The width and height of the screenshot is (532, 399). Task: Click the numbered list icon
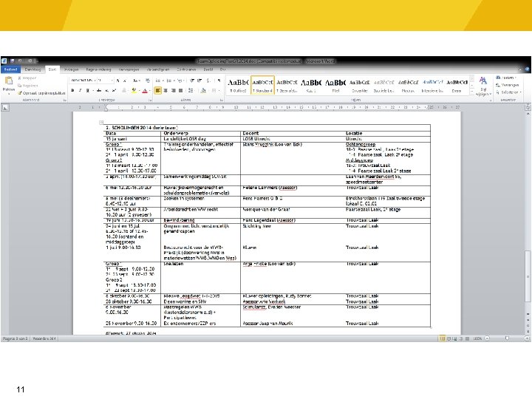(169, 81)
